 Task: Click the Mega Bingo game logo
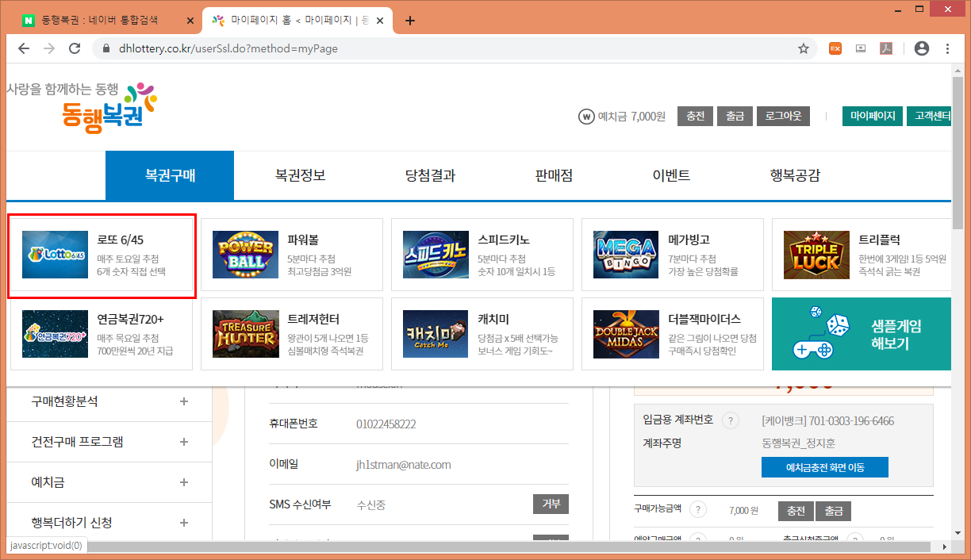point(626,255)
